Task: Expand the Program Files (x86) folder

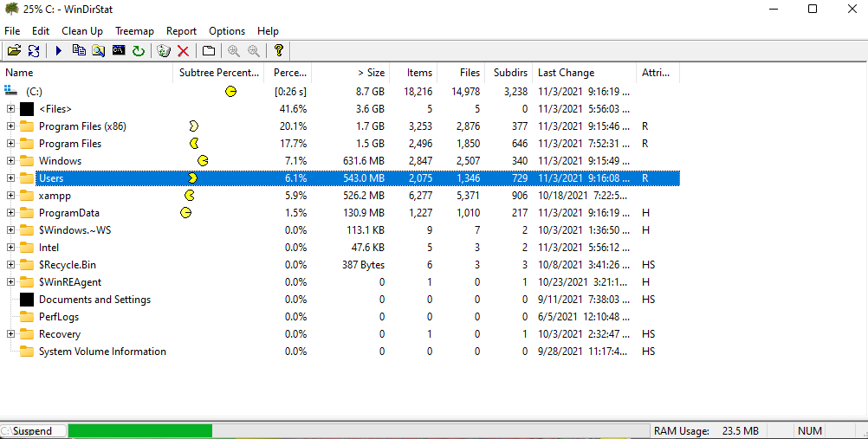Action: click(10, 126)
